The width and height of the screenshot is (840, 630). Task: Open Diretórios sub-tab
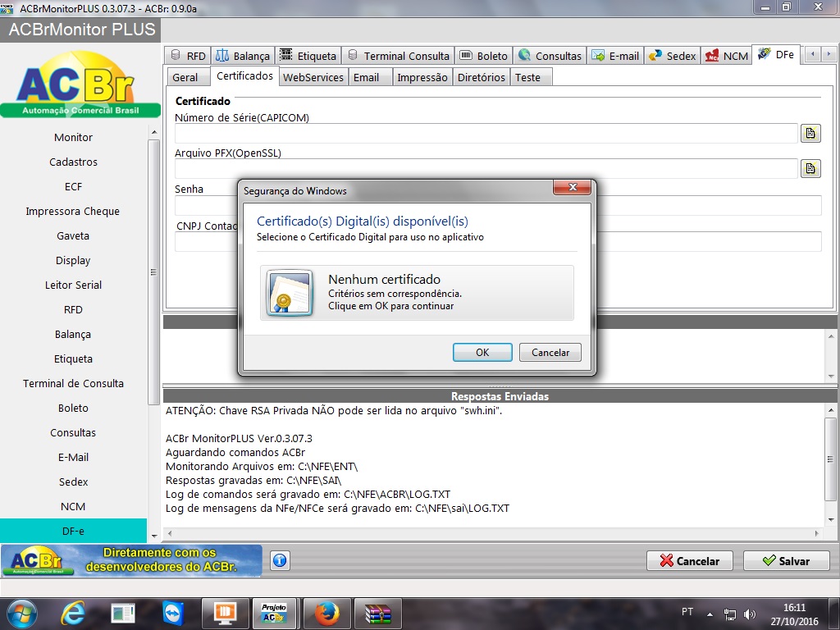[481, 77]
